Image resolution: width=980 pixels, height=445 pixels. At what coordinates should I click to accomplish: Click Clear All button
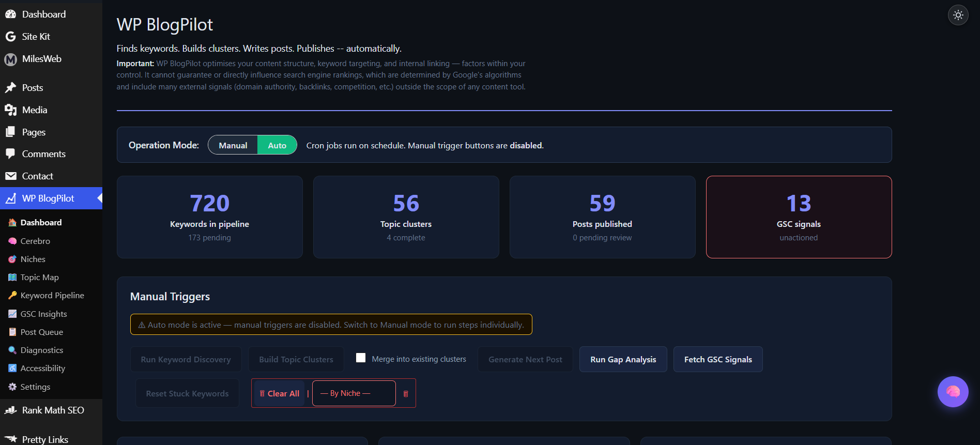(279, 393)
